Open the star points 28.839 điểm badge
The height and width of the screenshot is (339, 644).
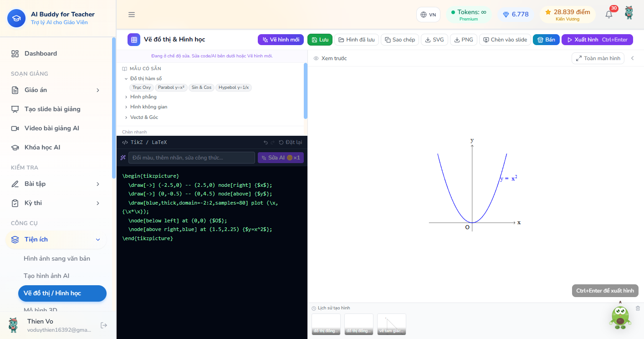567,15
